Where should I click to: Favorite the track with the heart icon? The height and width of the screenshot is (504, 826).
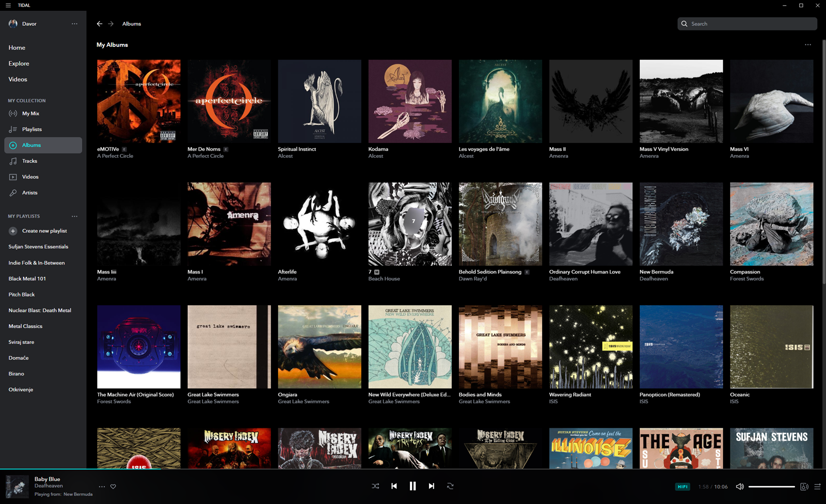pyautogui.click(x=113, y=486)
